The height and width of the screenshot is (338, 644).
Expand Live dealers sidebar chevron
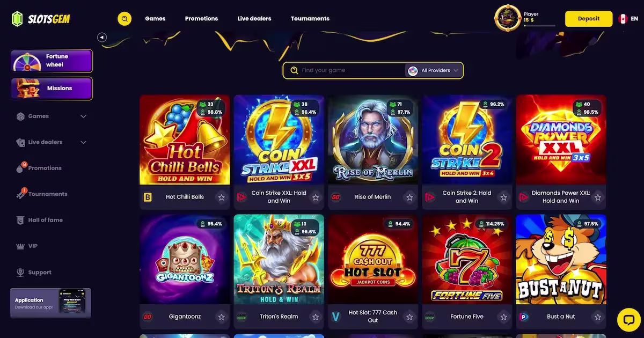tap(83, 142)
